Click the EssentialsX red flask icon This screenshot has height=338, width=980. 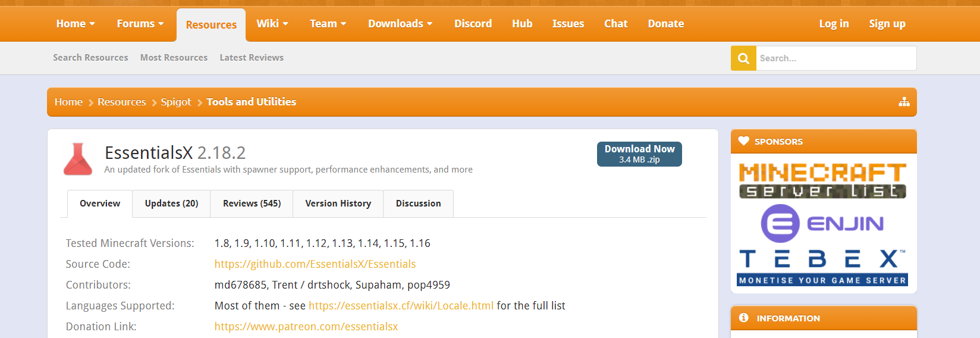[x=78, y=159]
